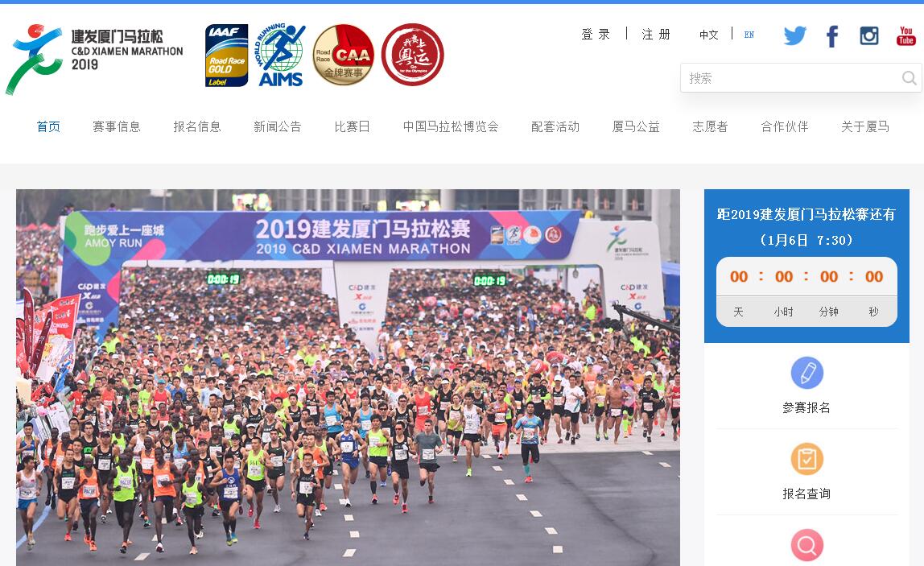Click the 登录 login link
Screen dimensions: 924x566
point(596,34)
